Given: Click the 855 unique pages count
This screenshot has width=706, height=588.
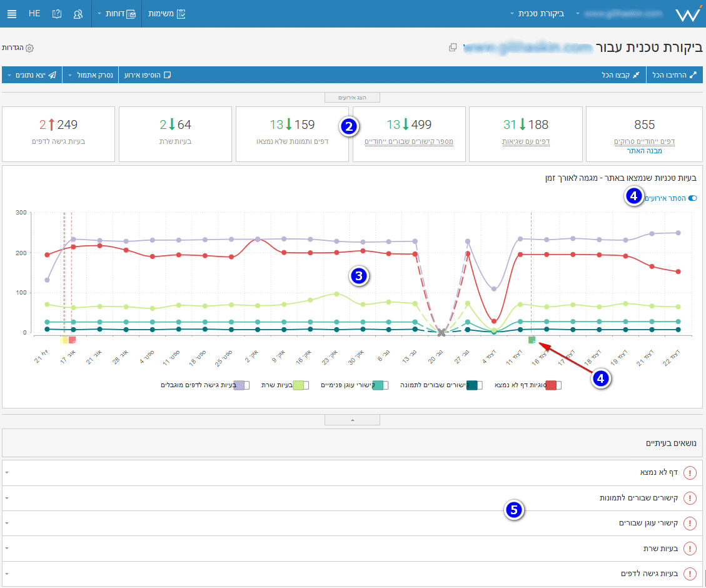Looking at the screenshot, I should (x=644, y=124).
